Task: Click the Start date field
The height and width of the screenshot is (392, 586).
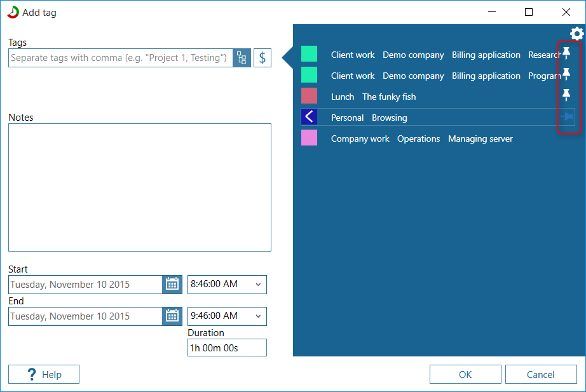Action: pos(86,285)
